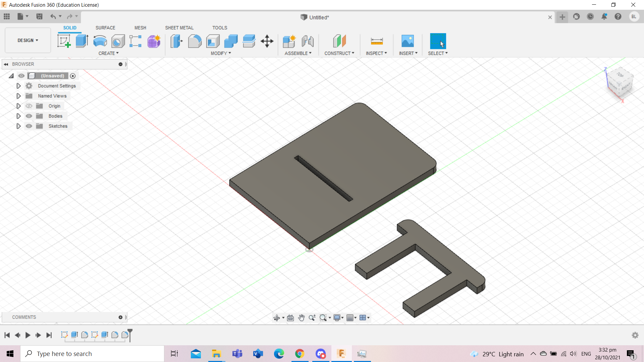This screenshot has height=362, width=644.
Task: Open the Help question mark menu
Action: pyautogui.click(x=618, y=16)
